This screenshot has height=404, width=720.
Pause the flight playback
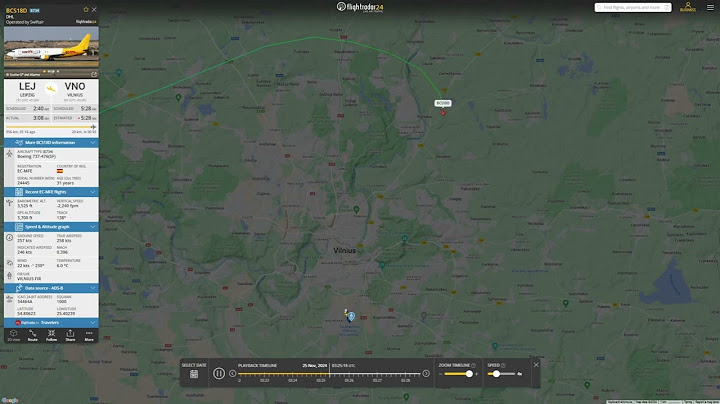pos(219,374)
